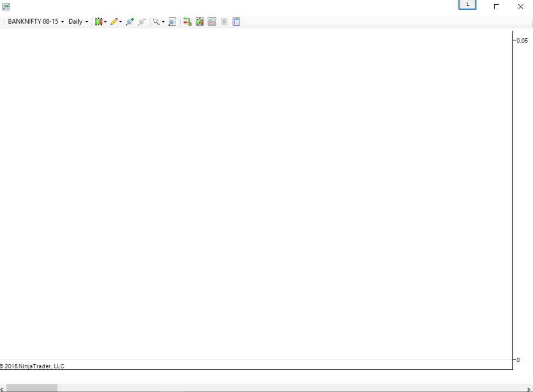
Task: Open the indicators chart icon
Action: pyautogui.click(x=212, y=21)
